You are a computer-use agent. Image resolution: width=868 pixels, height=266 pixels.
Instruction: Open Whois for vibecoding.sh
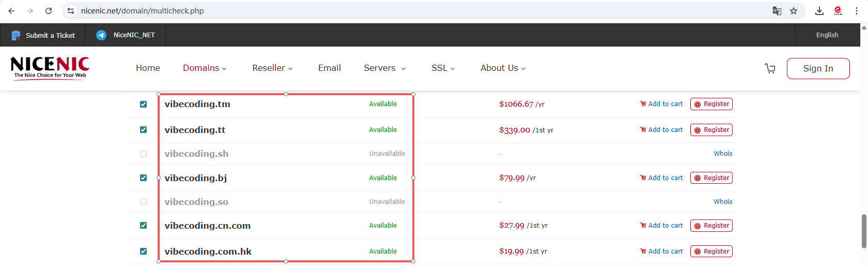(723, 154)
